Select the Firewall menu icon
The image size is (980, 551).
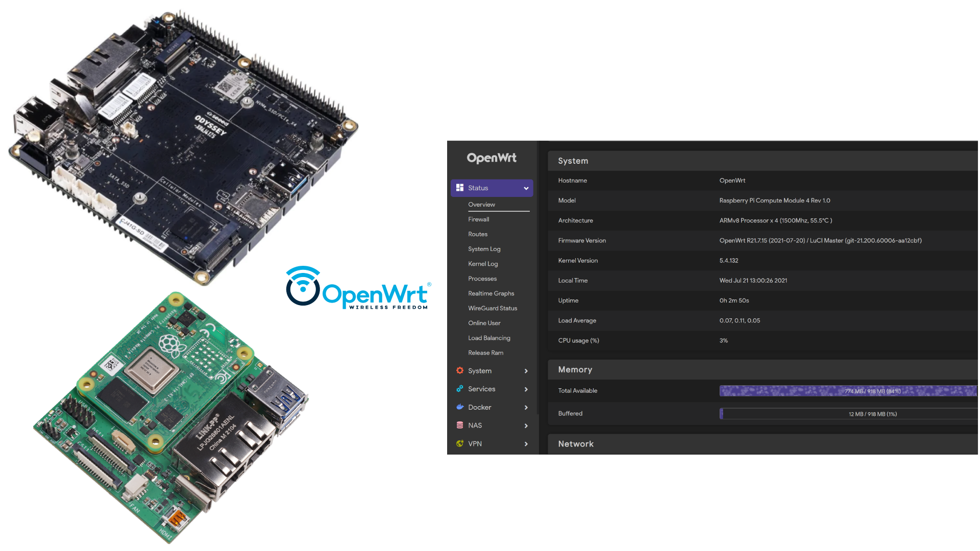point(479,219)
